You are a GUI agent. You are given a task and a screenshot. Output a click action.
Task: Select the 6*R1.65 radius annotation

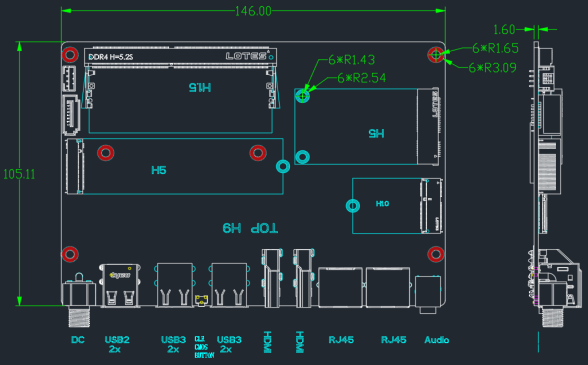pyautogui.click(x=495, y=48)
